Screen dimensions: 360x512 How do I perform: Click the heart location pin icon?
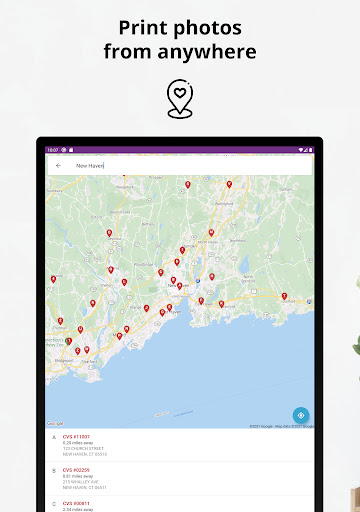click(180, 99)
